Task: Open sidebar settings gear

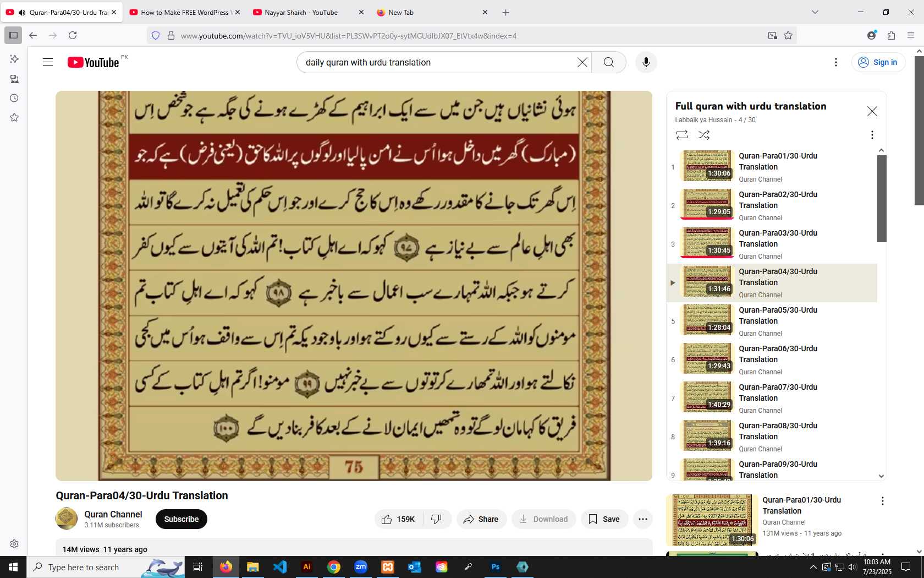Action: point(14,544)
